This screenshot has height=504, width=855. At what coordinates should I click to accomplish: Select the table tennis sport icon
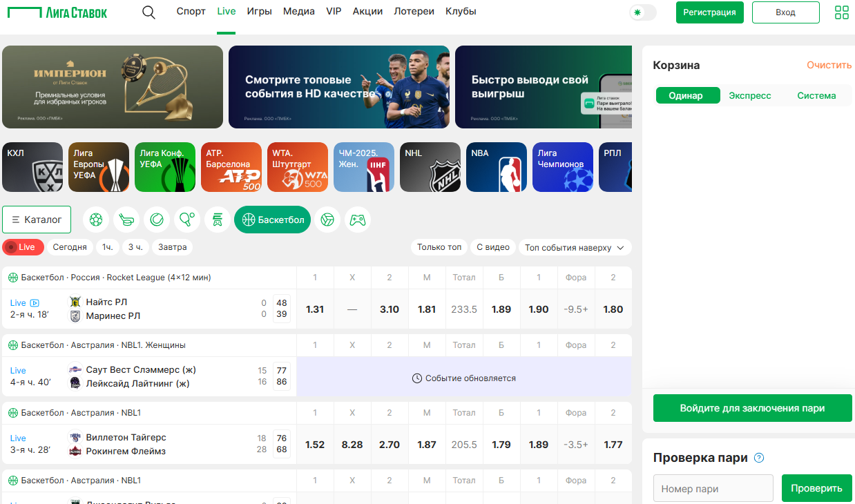pos(187,220)
